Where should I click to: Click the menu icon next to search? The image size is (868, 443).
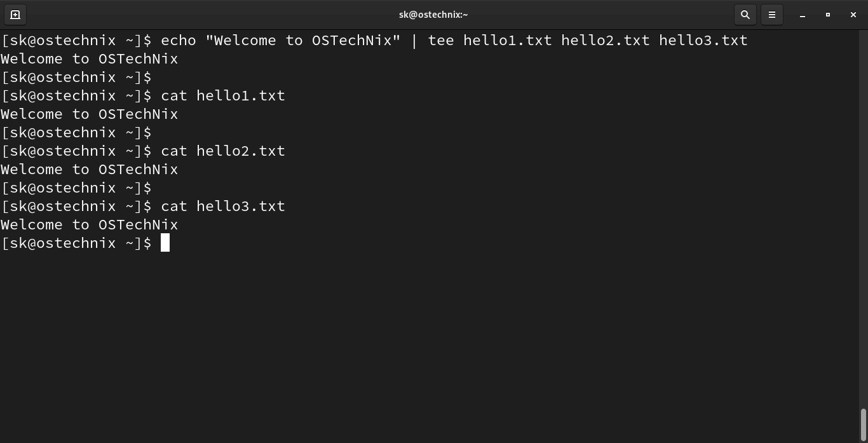coord(772,14)
